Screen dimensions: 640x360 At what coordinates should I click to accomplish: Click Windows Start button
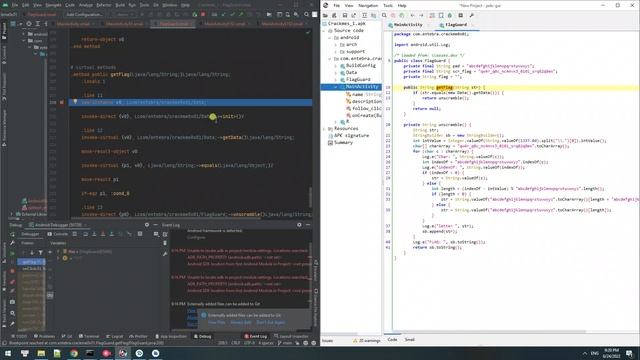pos(8,353)
